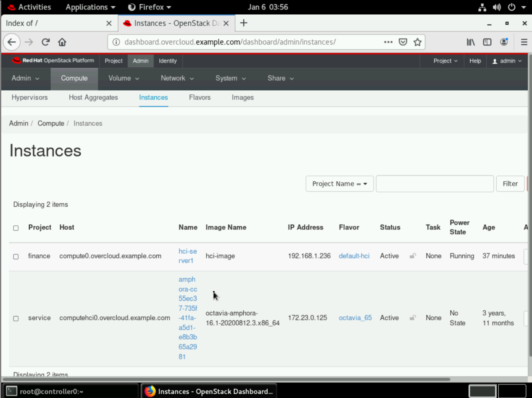Click the clock Jan 6 03:56

[x=268, y=7]
